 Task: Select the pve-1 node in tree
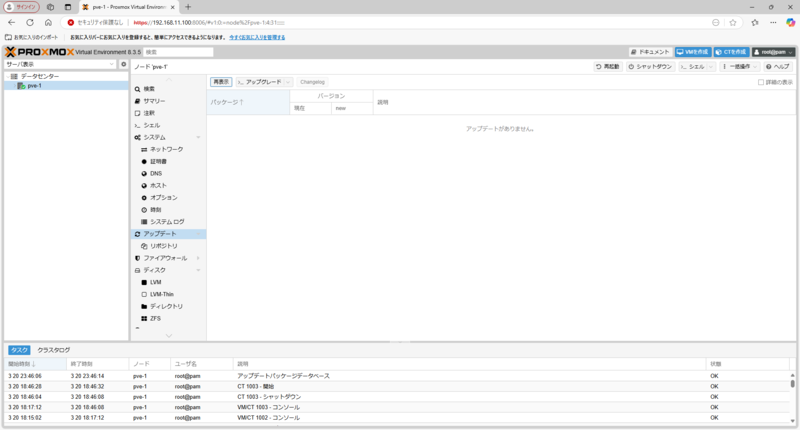point(34,86)
